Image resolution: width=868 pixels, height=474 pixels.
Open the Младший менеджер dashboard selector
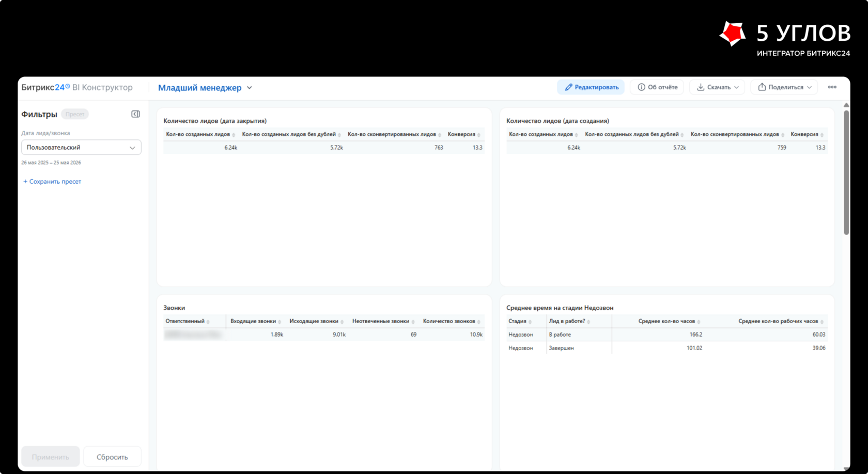coord(205,88)
